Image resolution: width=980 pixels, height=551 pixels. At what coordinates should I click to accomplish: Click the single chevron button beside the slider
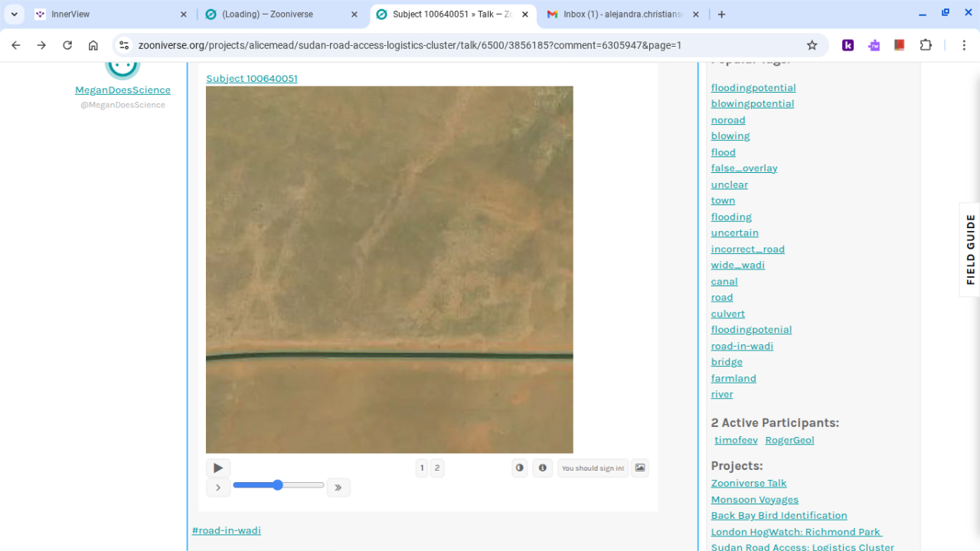218,487
